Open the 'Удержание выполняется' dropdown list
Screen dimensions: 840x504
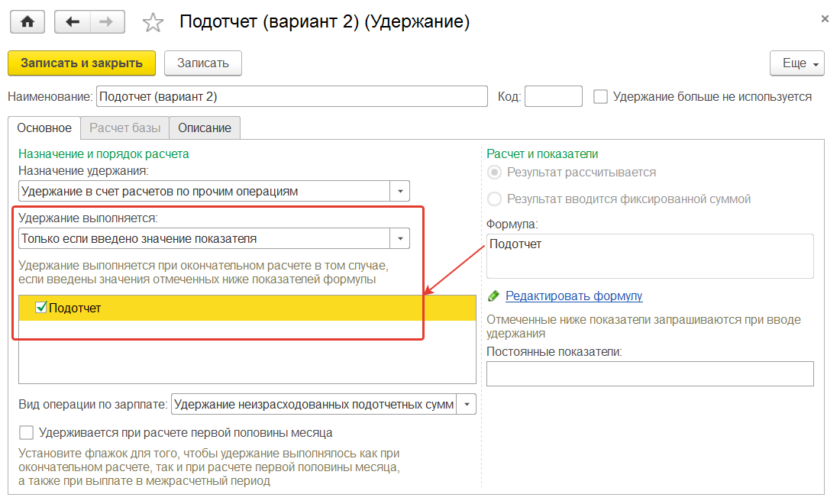tap(400, 238)
